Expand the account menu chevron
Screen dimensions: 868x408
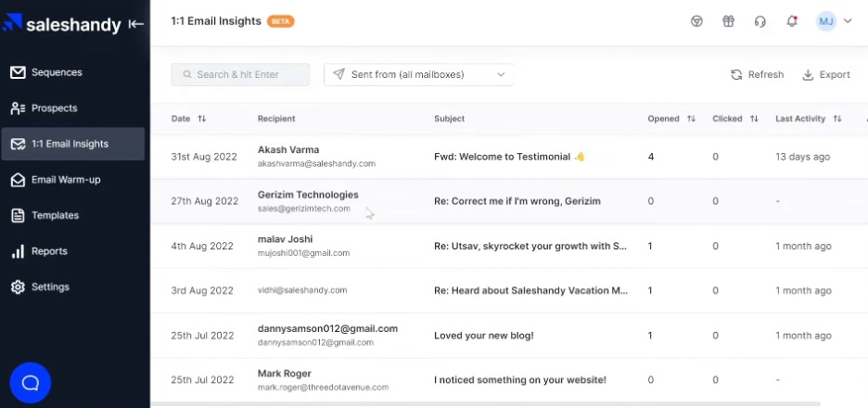pyautogui.click(x=848, y=21)
